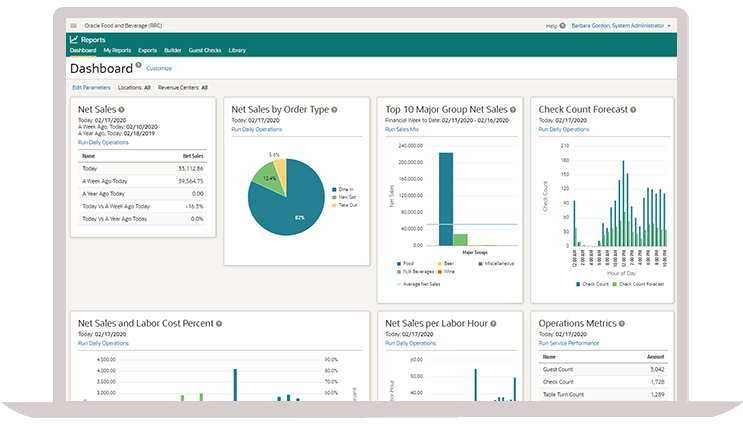Open the Guest Checks tab
The width and height of the screenshot is (743, 427).
[x=205, y=50]
